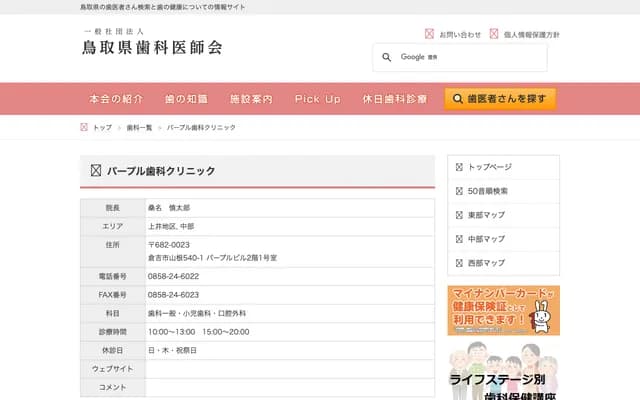Click the envelope icon beside お問い合わせ
Screen dimensions: 640x400
(429, 34)
